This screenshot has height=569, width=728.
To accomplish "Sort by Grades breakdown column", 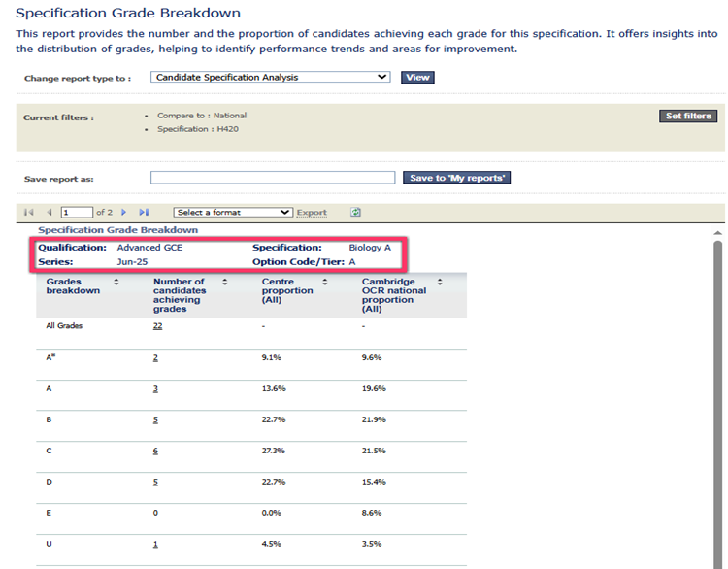I will coord(116,282).
